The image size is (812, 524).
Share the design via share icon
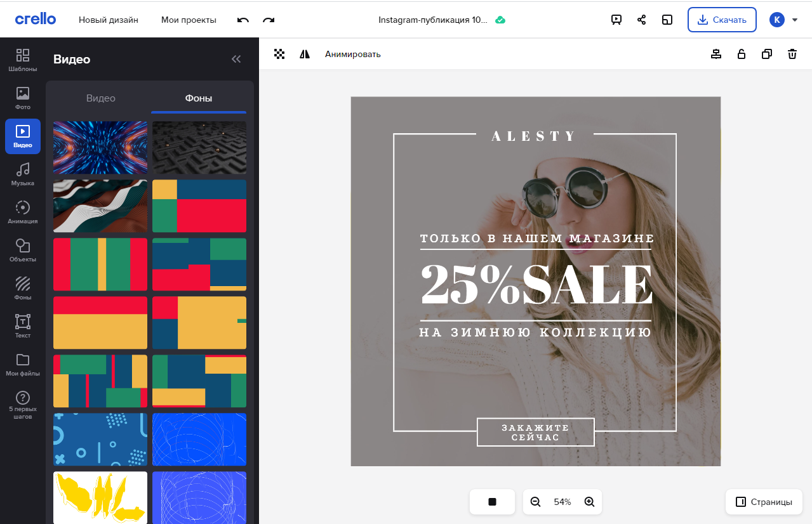point(641,20)
